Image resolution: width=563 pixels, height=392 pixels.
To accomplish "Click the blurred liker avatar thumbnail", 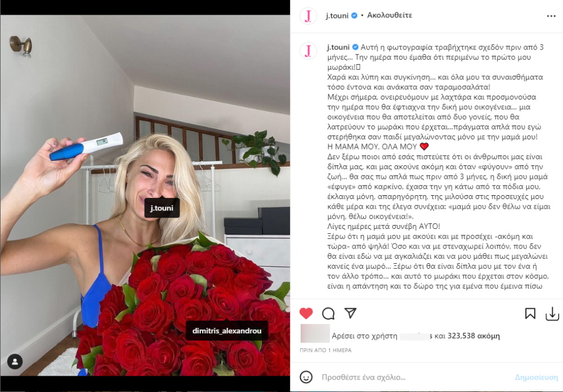I will click(315, 333).
